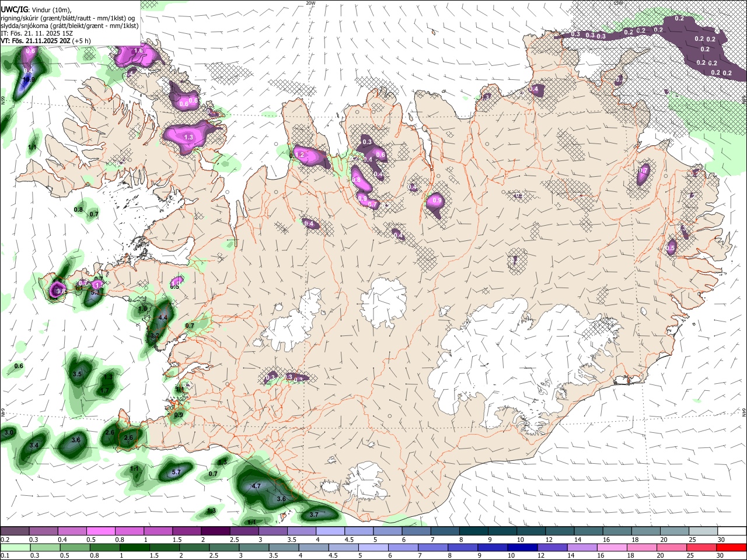Select the rain value 3.7 on the map
This screenshot has width=747, height=560.
(313, 514)
